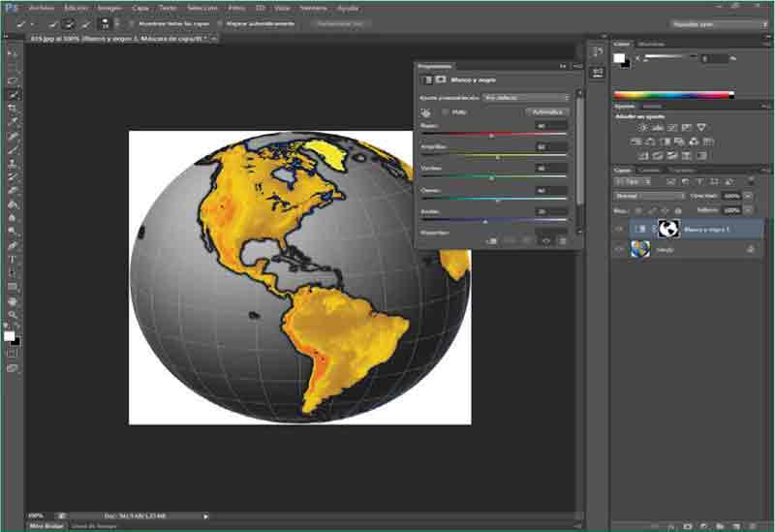Open the Capa menu
This screenshot has width=775, height=532.
(x=140, y=8)
